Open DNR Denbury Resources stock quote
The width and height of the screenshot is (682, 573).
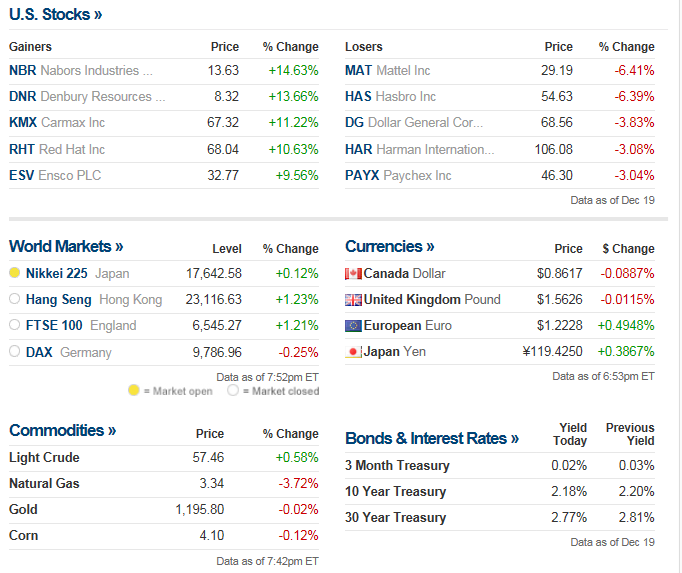pyautogui.click(x=87, y=97)
